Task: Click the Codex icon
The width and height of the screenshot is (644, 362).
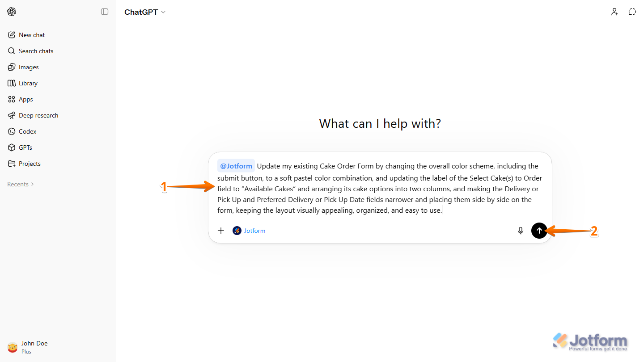Action: click(x=12, y=131)
